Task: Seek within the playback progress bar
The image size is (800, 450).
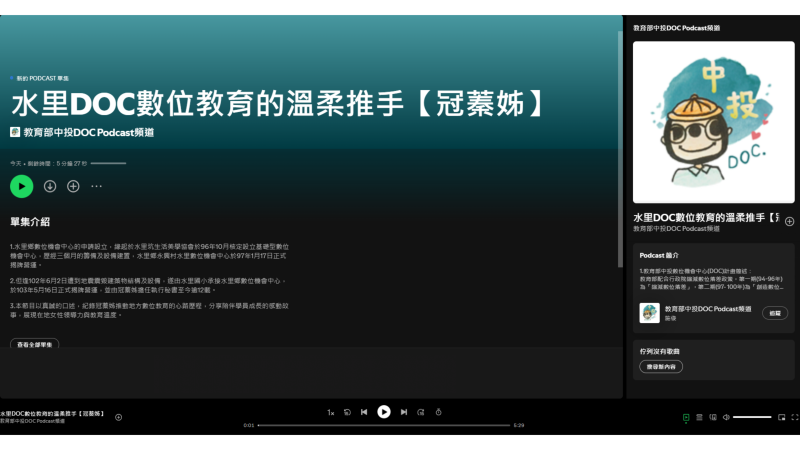Action: click(x=384, y=425)
